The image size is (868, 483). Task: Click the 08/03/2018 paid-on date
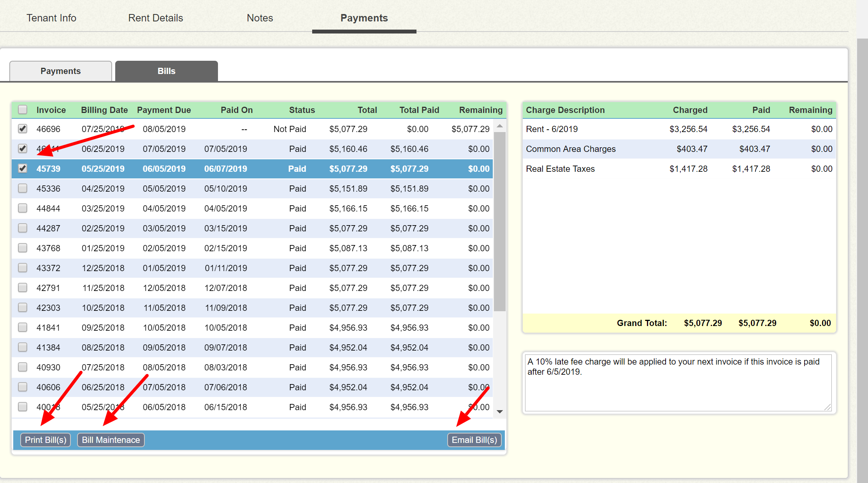(226, 367)
